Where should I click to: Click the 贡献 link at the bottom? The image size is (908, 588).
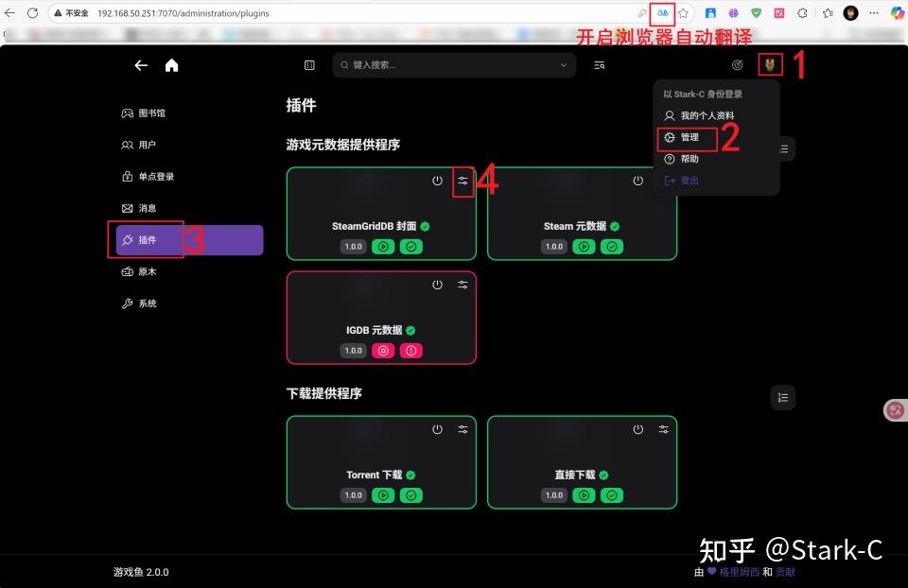tap(786, 572)
